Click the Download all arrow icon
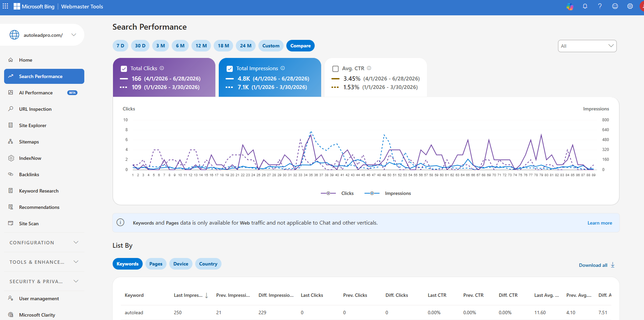 613,265
